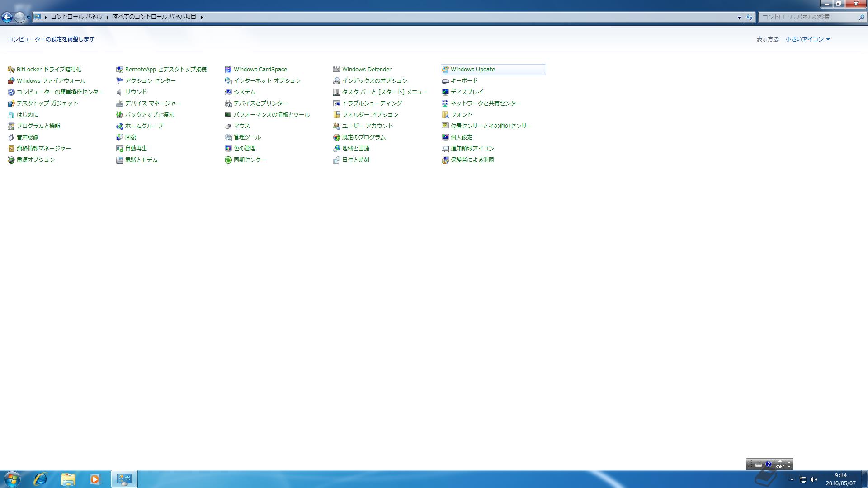Screen dimensions: 868x488
Task: Click the キーボード icon
Action: (445, 81)
